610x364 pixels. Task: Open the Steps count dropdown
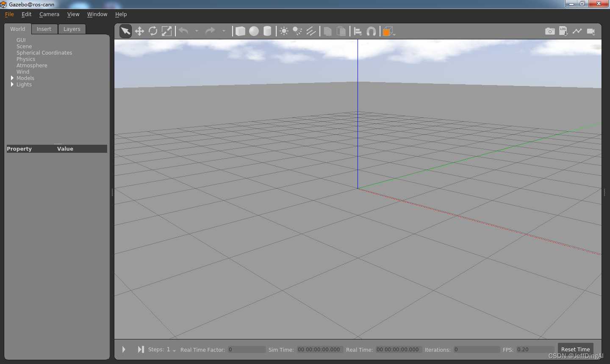171,350
